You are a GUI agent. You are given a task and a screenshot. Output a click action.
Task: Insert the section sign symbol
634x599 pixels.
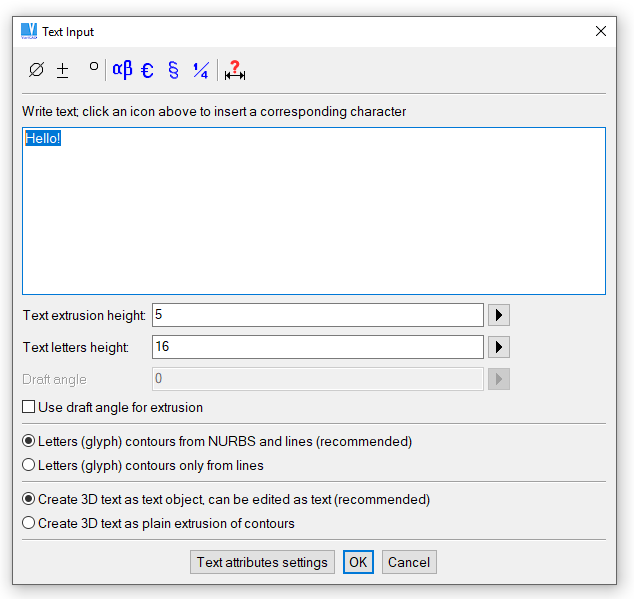click(173, 70)
